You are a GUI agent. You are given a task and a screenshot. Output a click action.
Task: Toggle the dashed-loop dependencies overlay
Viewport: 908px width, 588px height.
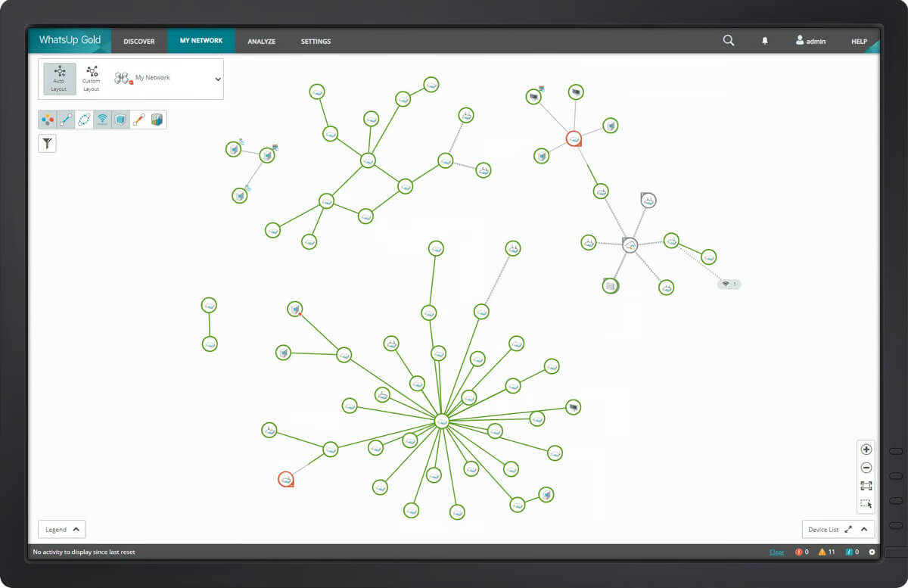tap(84, 120)
